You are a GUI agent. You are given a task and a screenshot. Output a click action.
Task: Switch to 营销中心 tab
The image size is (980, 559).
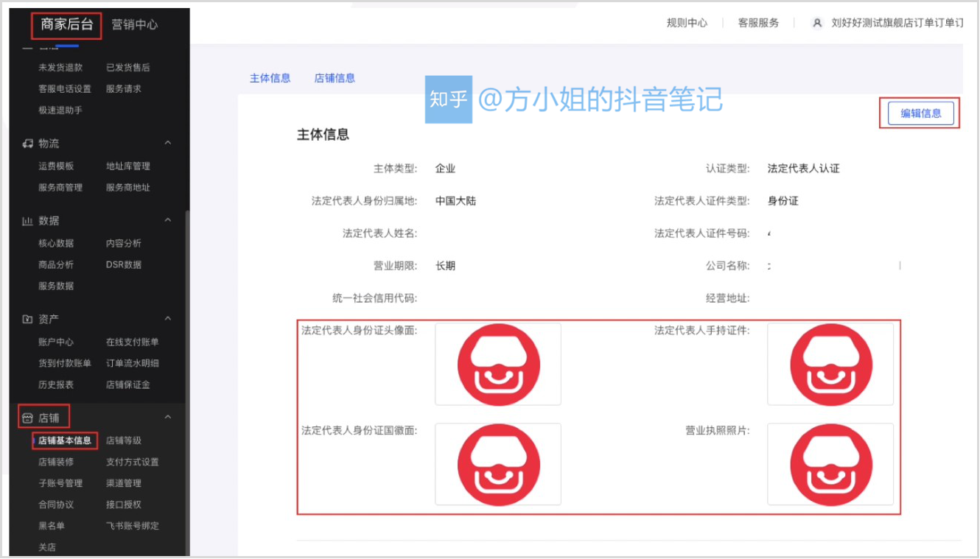[x=135, y=24]
